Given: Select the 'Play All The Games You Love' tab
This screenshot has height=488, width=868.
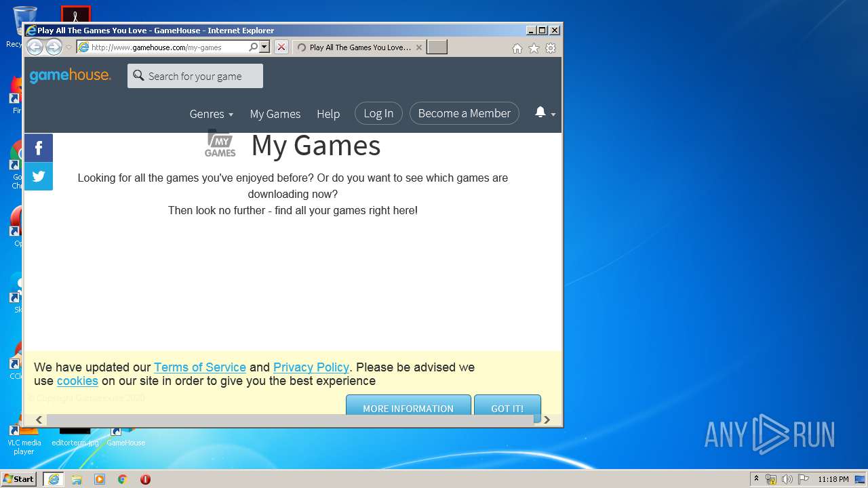Looking at the screenshot, I should tap(360, 47).
